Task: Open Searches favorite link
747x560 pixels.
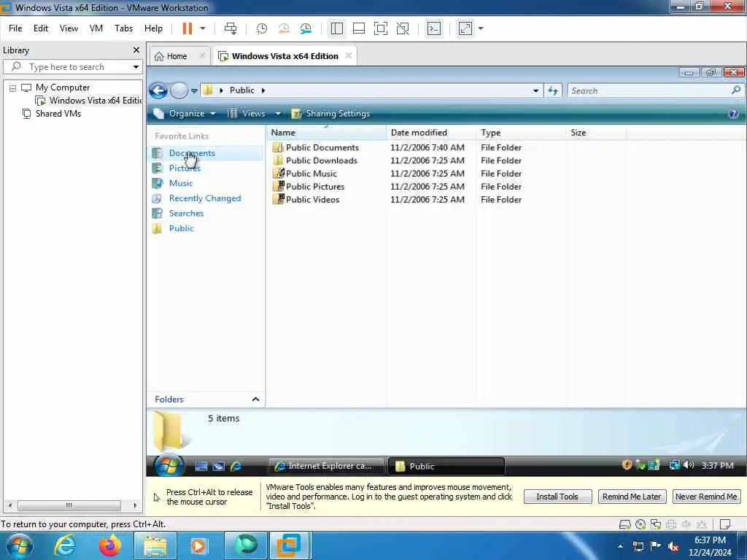Action: point(186,214)
